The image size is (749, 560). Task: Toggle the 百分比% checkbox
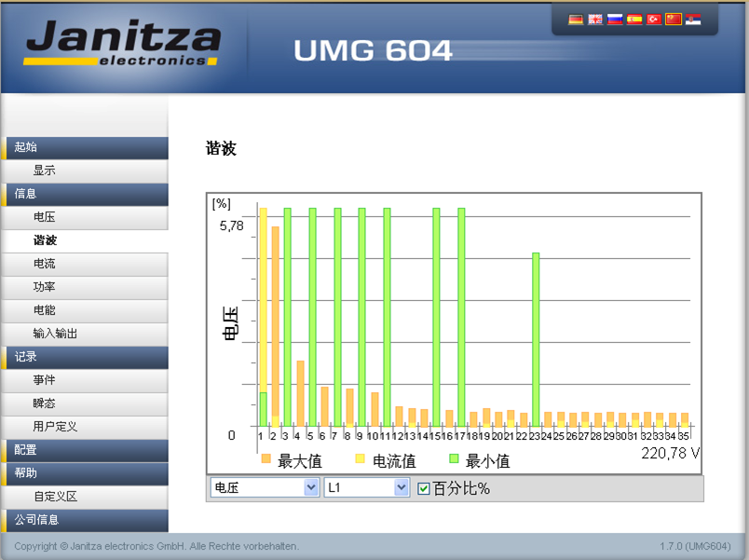(423, 488)
